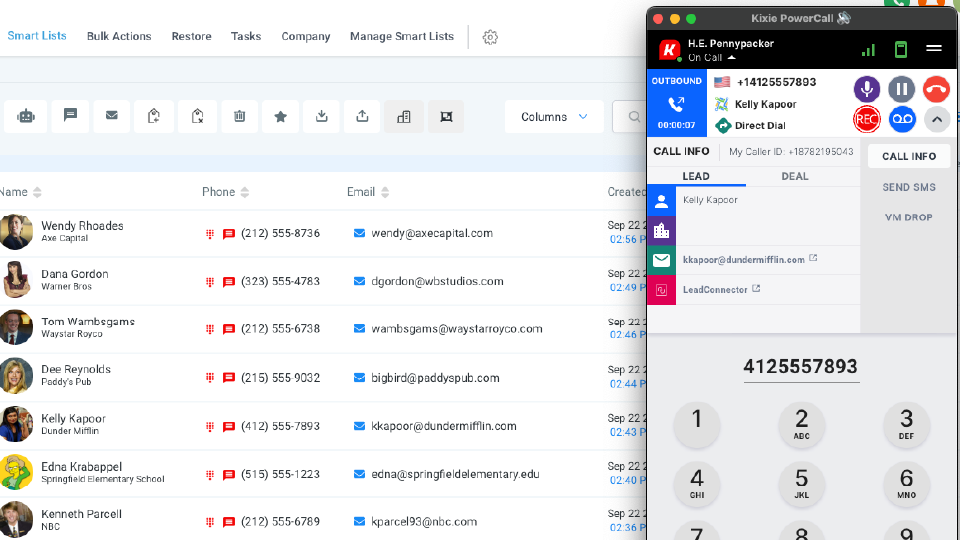Click the Kixie K logo
This screenshot has height=540, width=960.
click(x=670, y=50)
